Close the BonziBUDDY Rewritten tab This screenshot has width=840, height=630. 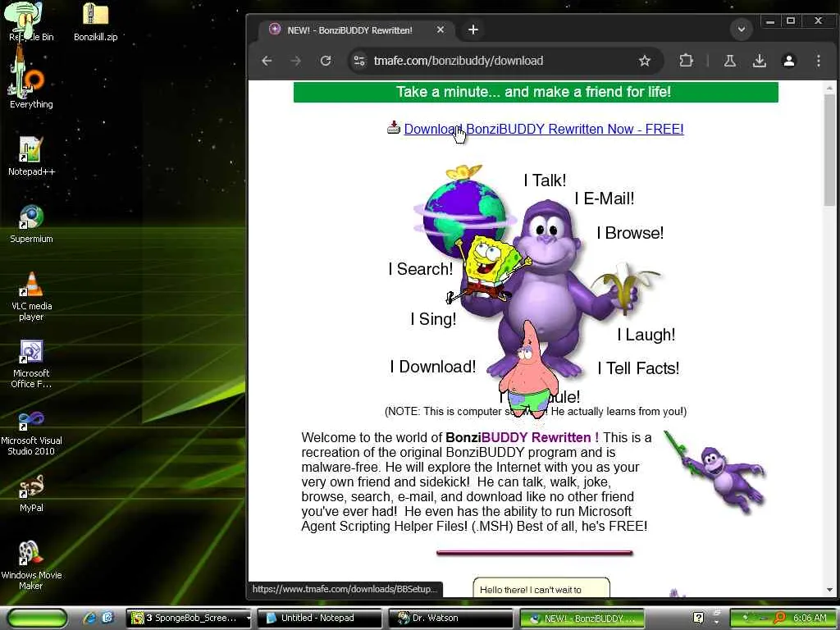(x=441, y=30)
